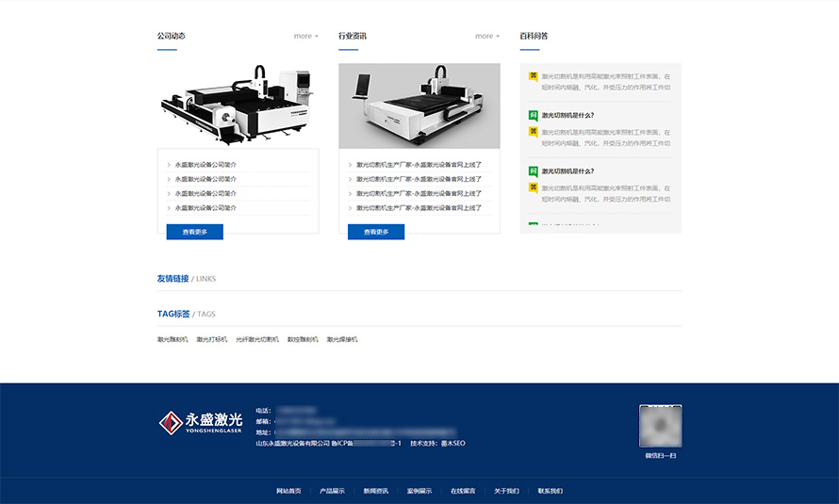Open 新闻资讯 in footer navigation
The width and height of the screenshot is (839, 504).
[375, 491]
